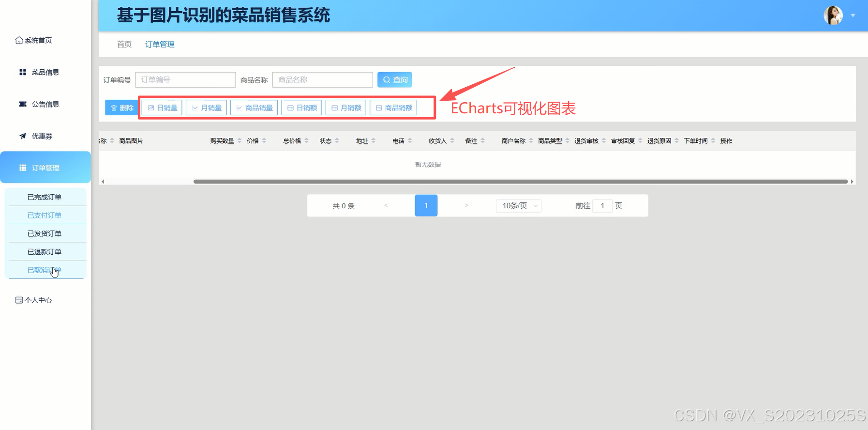Select the 公告信息 sidebar icon
This screenshot has height=430, width=868.
pyautogui.click(x=23, y=104)
